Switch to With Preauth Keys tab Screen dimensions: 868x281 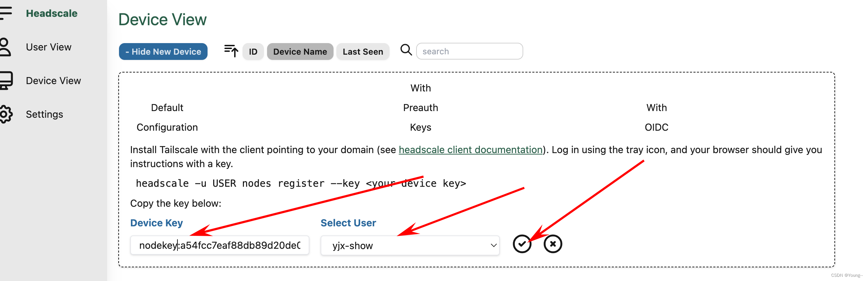421,108
